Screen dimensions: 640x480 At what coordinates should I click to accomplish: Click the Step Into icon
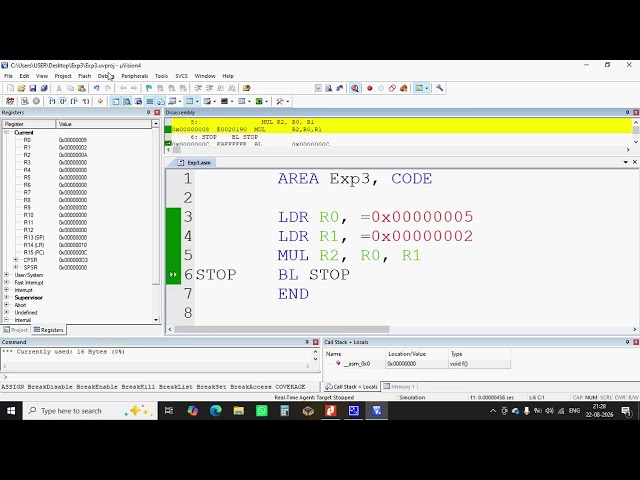[52, 101]
